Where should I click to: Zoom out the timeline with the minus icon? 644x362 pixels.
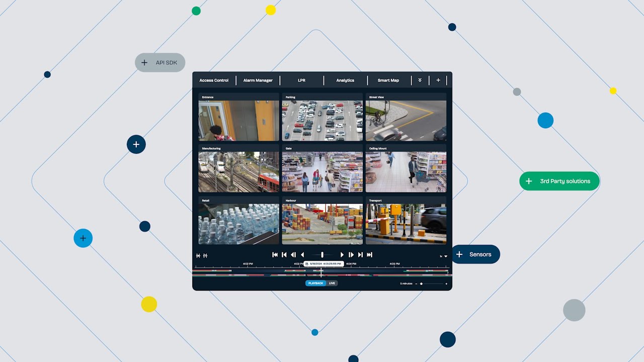[x=416, y=284]
